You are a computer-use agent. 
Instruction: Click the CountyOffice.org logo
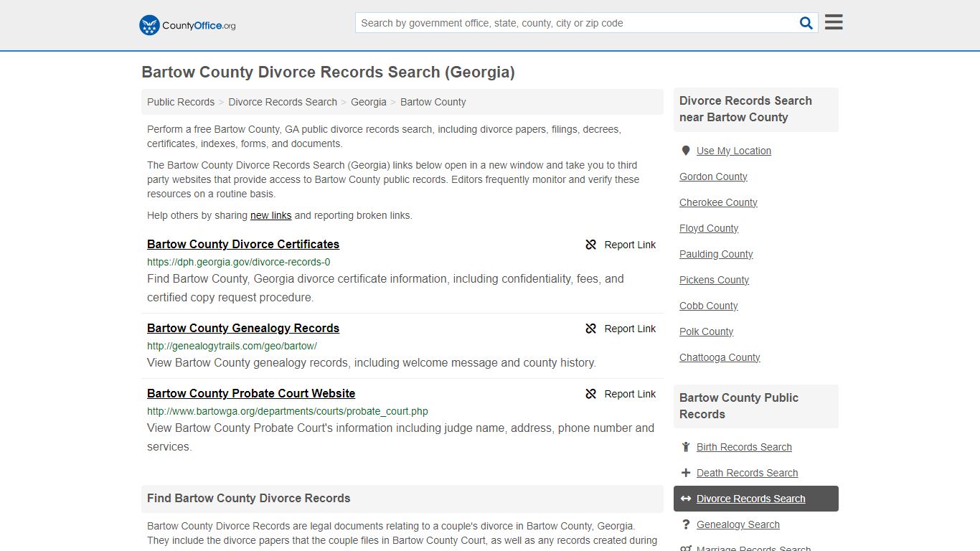coord(187,25)
